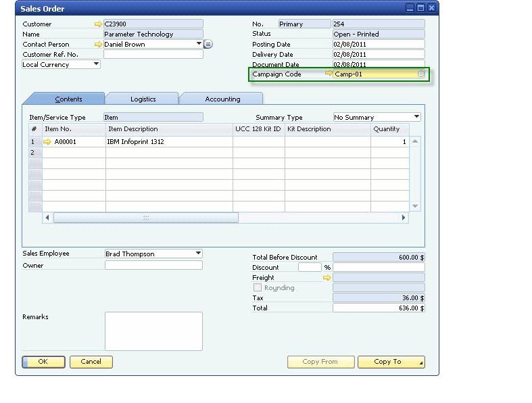Click the document number 254 field
This screenshot has width=532, height=403.
[379, 24]
